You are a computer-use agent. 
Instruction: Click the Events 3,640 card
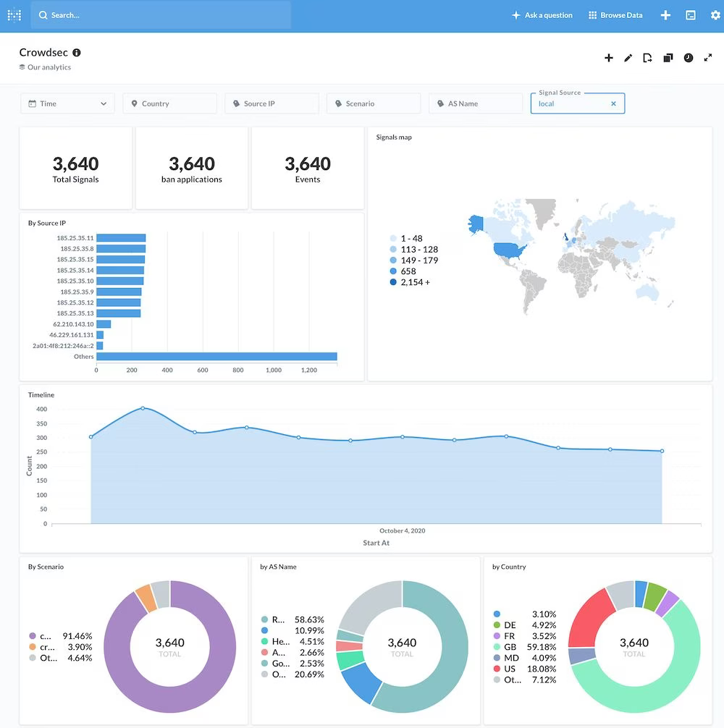point(308,168)
